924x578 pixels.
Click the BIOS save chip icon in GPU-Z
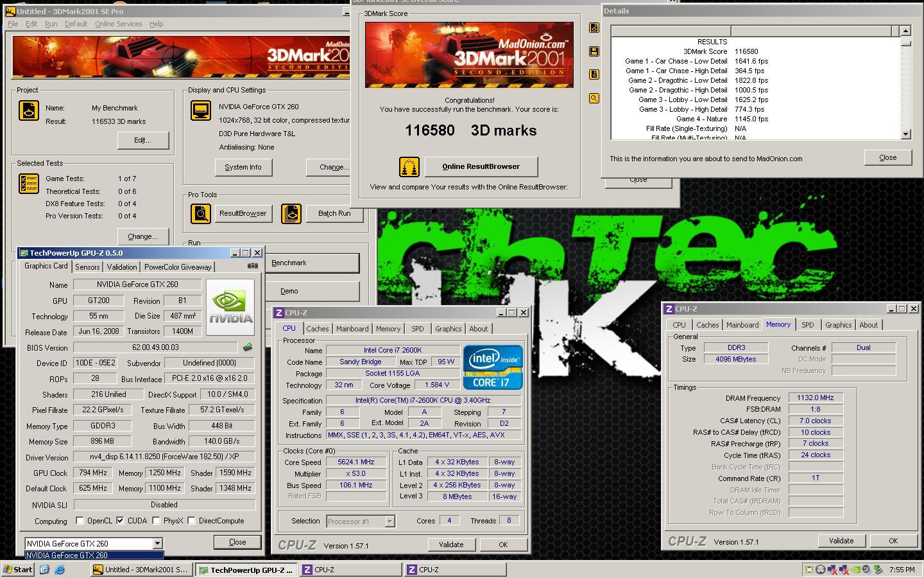248,347
